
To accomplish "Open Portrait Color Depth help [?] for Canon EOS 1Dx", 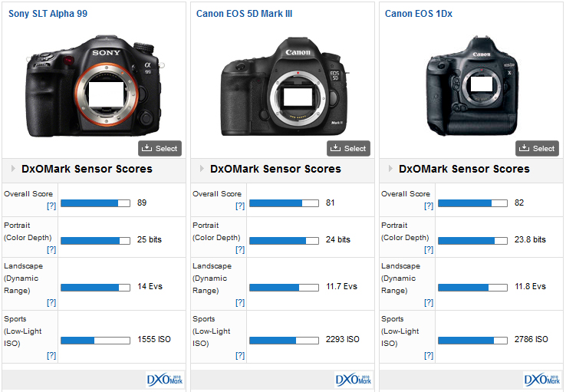I will [x=429, y=249].
